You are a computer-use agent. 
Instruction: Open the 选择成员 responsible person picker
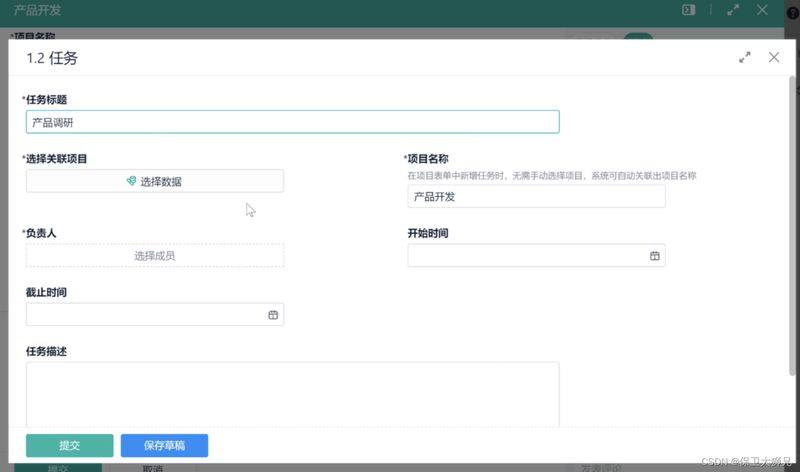pyautogui.click(x=155, y=255)
